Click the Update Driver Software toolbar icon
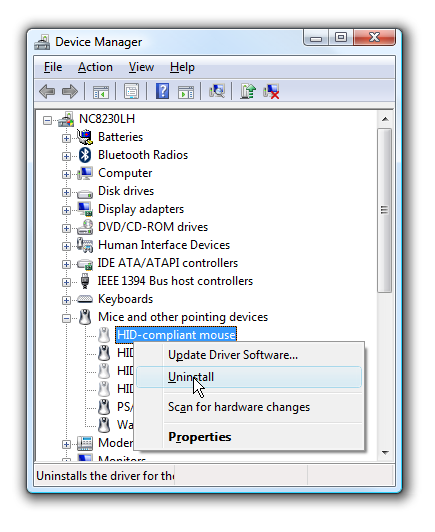435x532 pixels. pos(248,91)
